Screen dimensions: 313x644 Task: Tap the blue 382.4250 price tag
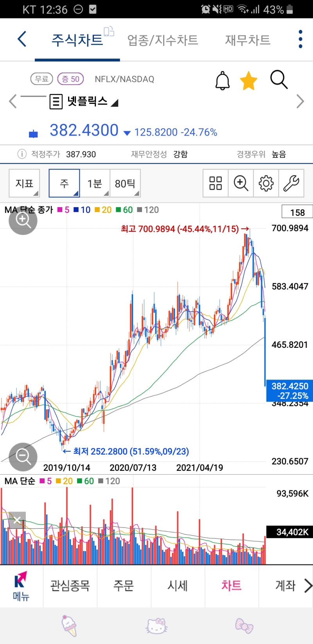290,391
